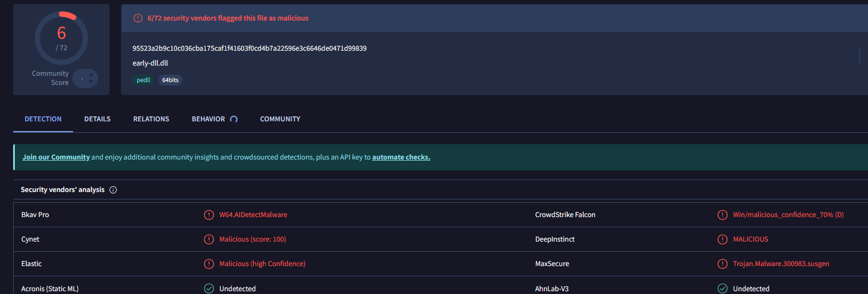This screenshot has height=294, width=868.
Task: Switch to the Relations tab
Action: click(x=151, y=119)
